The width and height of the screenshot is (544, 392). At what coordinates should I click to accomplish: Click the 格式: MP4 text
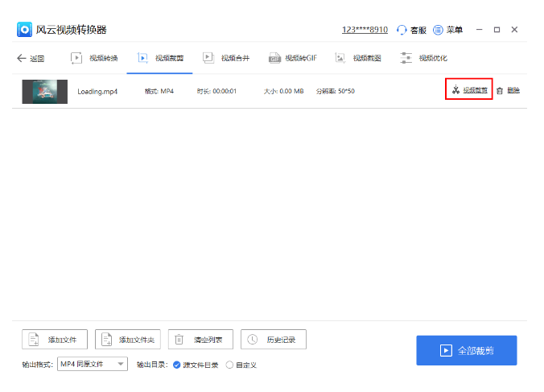tap(159, 91)
